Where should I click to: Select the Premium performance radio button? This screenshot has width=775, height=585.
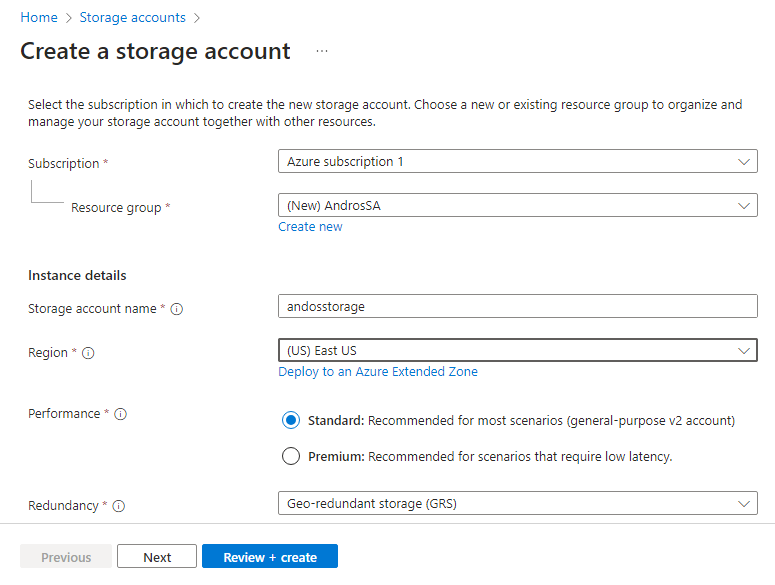[x=291, y=457]
